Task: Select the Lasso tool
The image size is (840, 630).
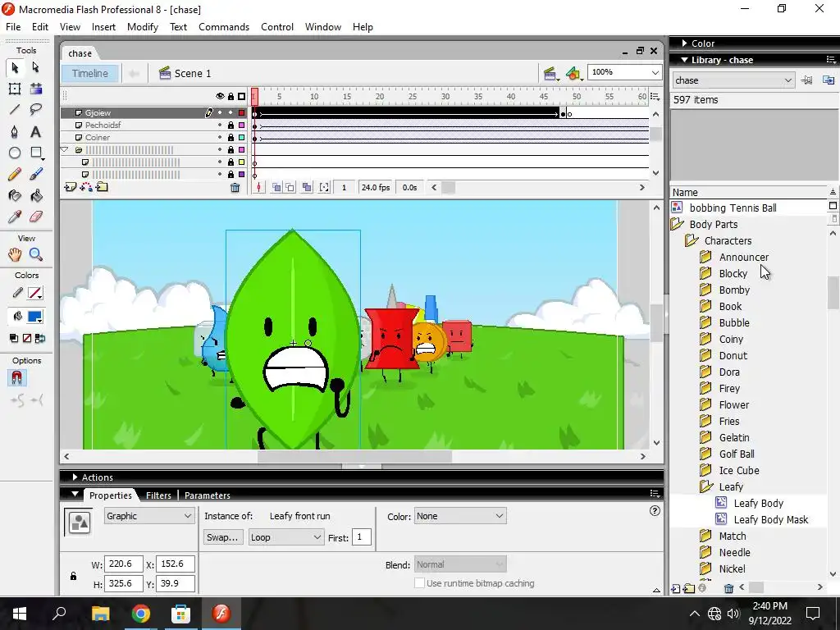Action: tap(36, 111)
